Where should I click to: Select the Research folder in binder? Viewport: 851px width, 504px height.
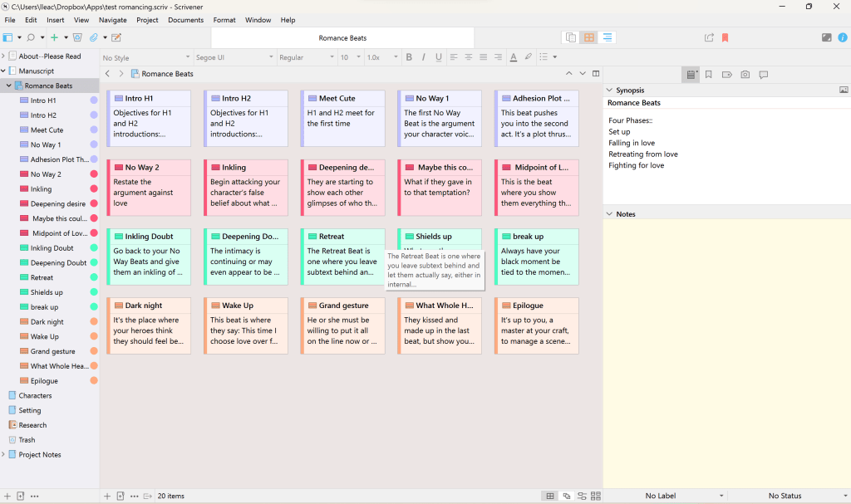click(x=32, y=425)
